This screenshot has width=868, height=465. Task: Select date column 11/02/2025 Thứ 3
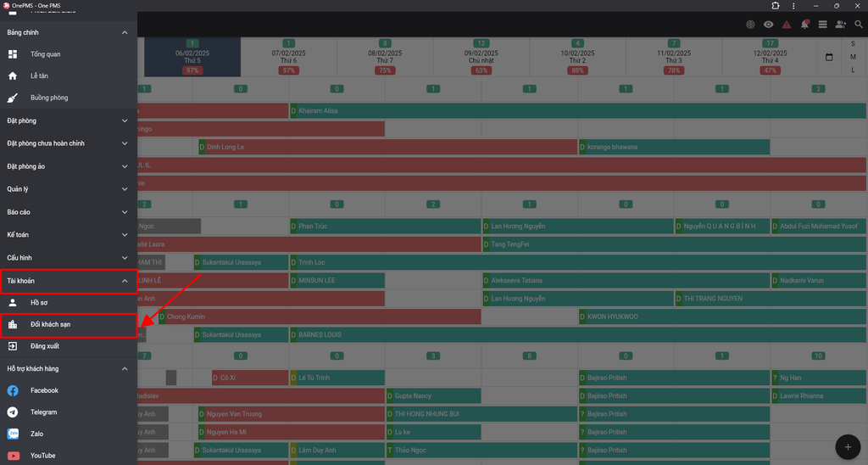click(674, 57)
